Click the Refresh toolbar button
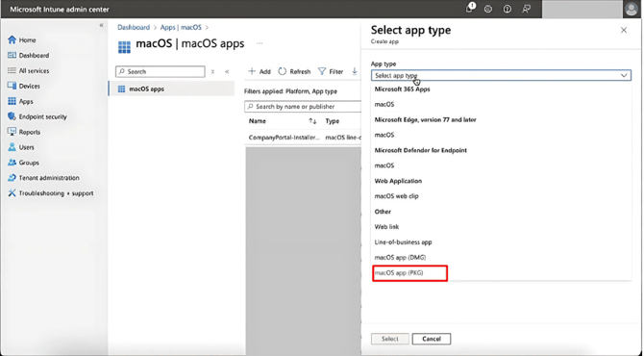Viewport: 644px width, 356px height. [294, 71]
